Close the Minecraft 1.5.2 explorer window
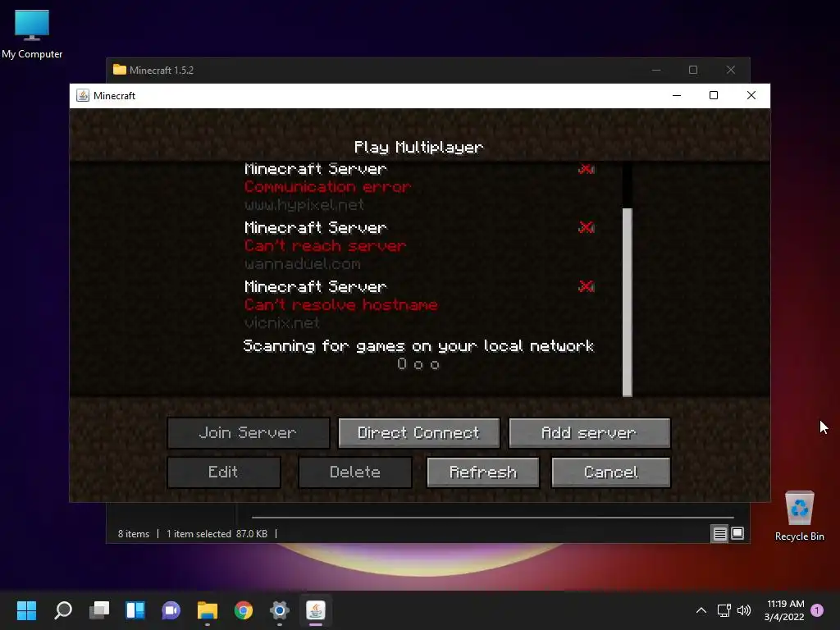840x630 pixels. tap(731, 70)
